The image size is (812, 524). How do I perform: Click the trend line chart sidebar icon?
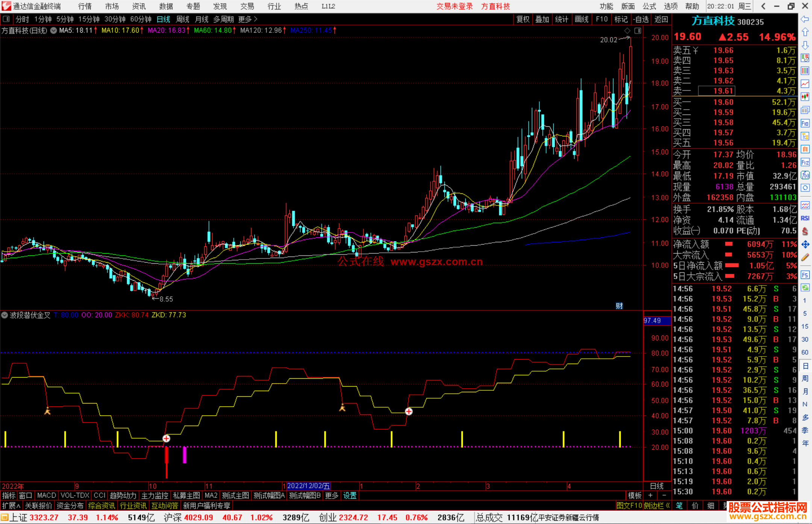(x=805, y=84)
